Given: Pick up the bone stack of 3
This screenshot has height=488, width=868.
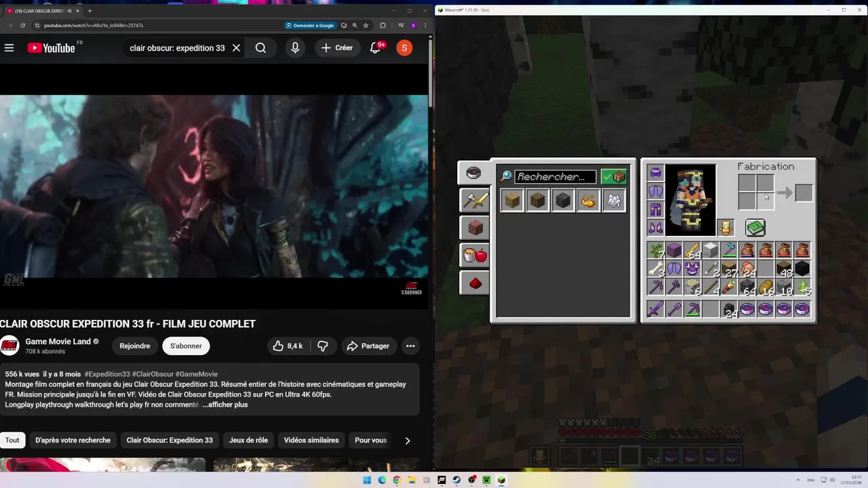Looking at the screenshot, I should (655, 269).
